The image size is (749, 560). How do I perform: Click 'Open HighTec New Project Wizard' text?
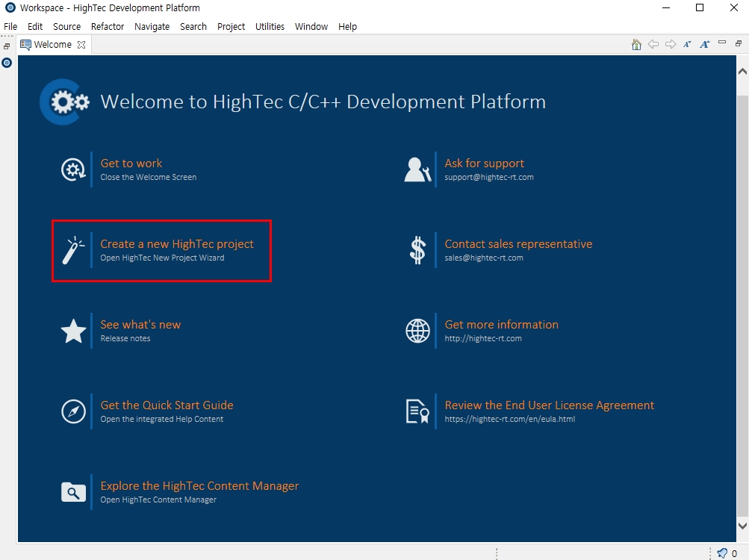point(162,258)
